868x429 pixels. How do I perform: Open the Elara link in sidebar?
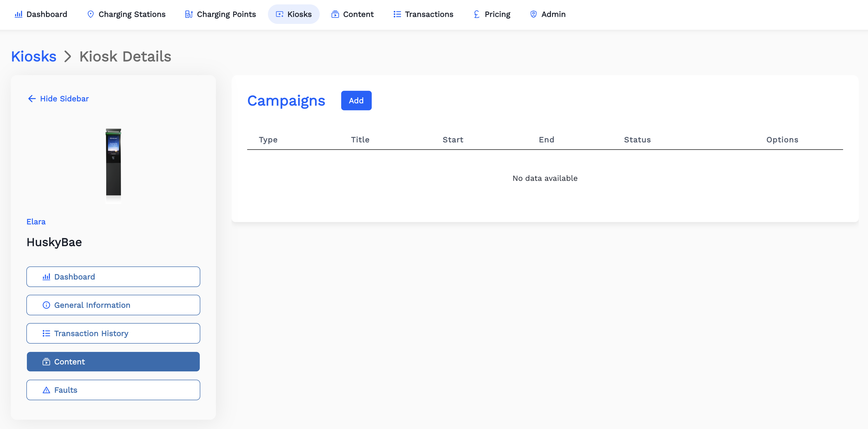coord(36,222)
